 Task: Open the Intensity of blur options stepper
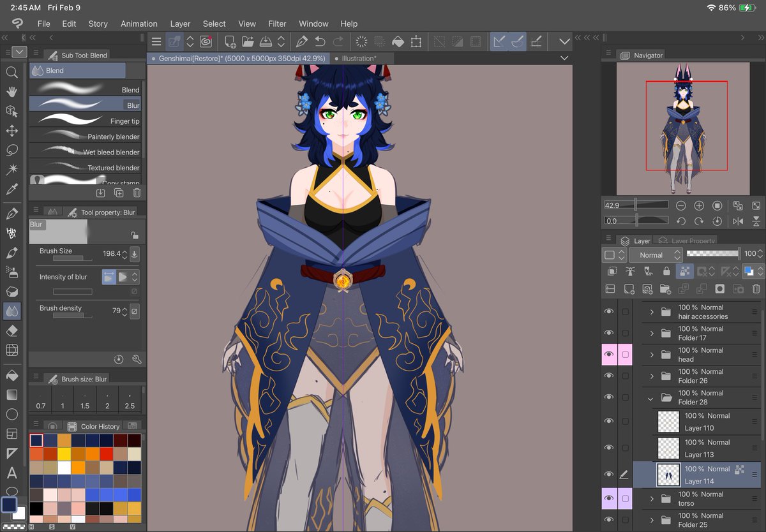tap(135, 277)
